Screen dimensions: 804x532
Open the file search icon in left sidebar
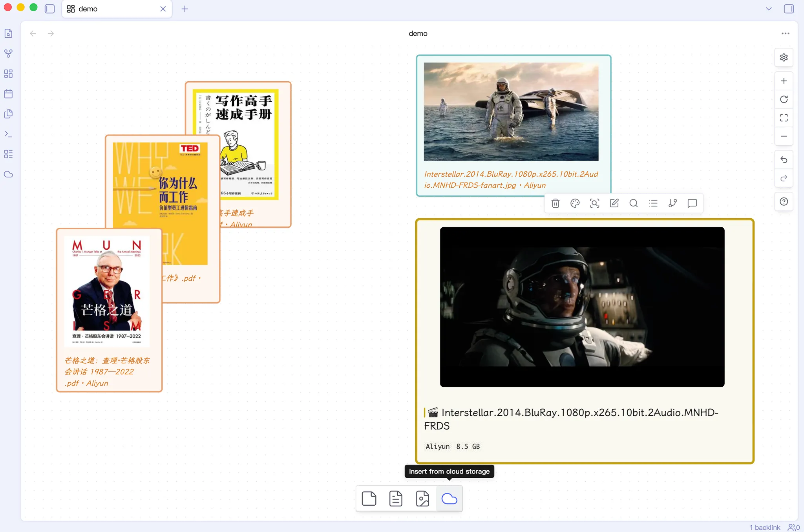coord(8,33)
